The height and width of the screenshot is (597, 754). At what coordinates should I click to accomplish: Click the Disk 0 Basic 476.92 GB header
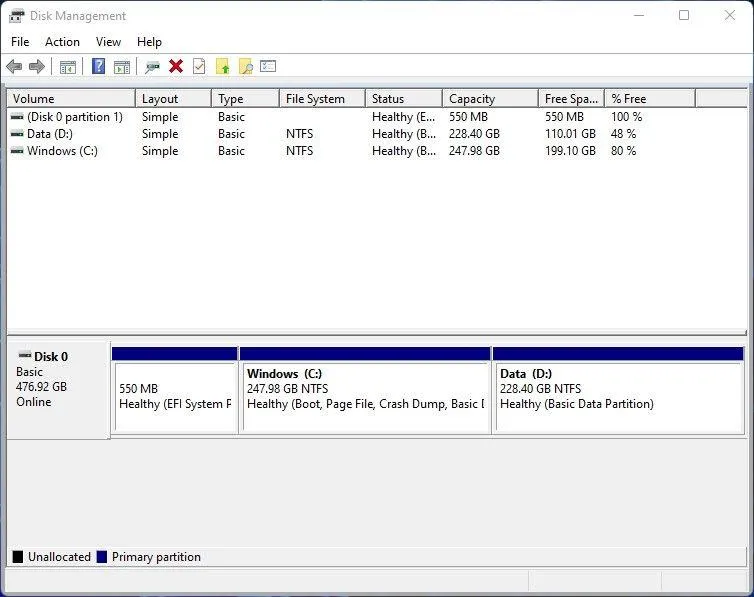[x=58, y=389]
